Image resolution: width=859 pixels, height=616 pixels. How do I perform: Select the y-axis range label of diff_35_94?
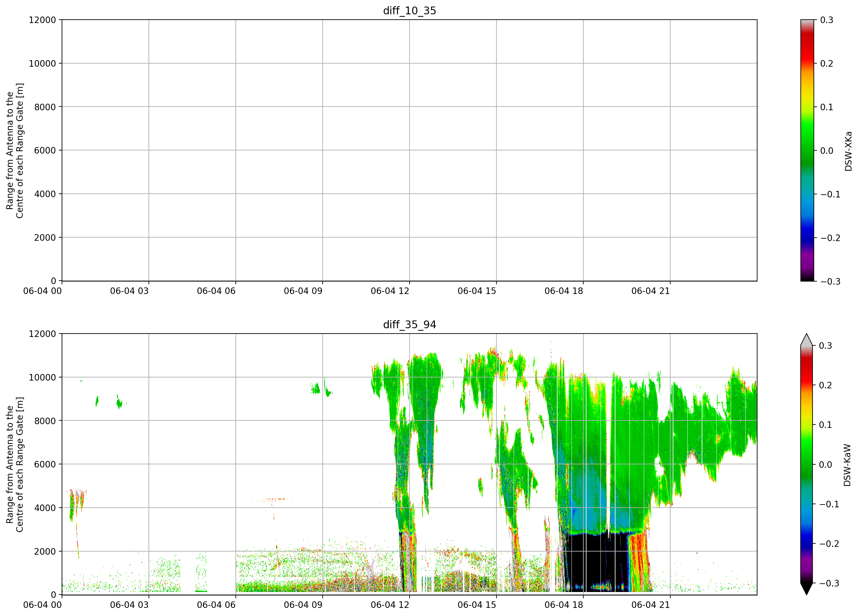click(15, 464)
